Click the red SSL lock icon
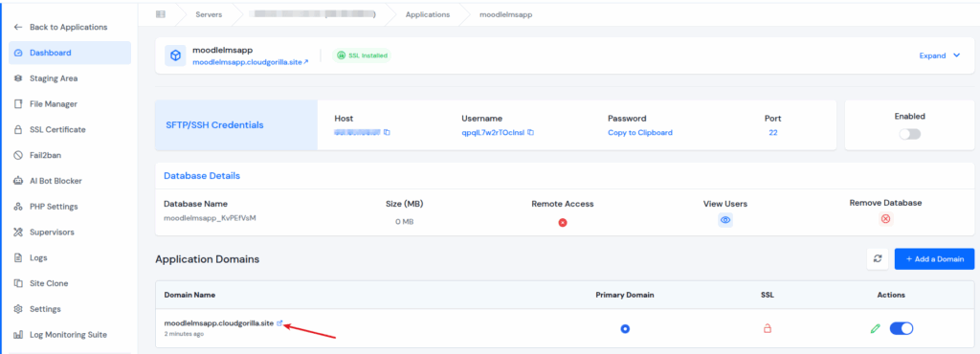The image size is (980, 354). tap(768, 328)
